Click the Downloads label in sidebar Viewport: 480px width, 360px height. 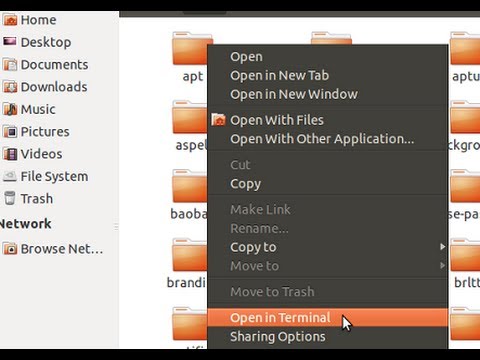(x=54, y=87)
